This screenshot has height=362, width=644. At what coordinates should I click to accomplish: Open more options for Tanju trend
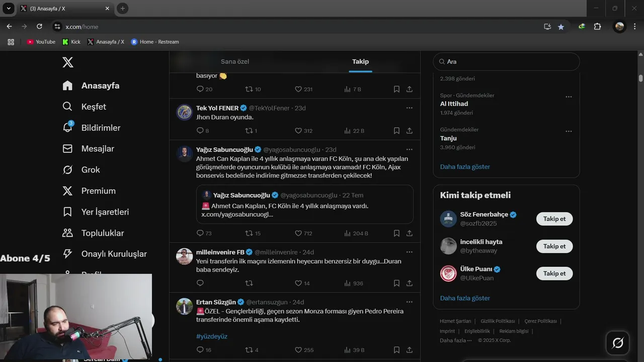point(569,131)
